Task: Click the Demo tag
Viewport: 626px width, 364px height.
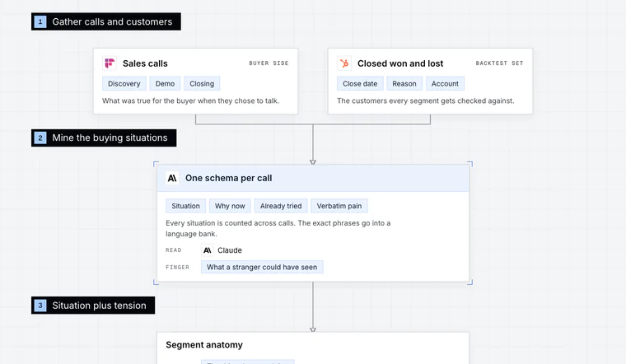Action: coord(165,83)
